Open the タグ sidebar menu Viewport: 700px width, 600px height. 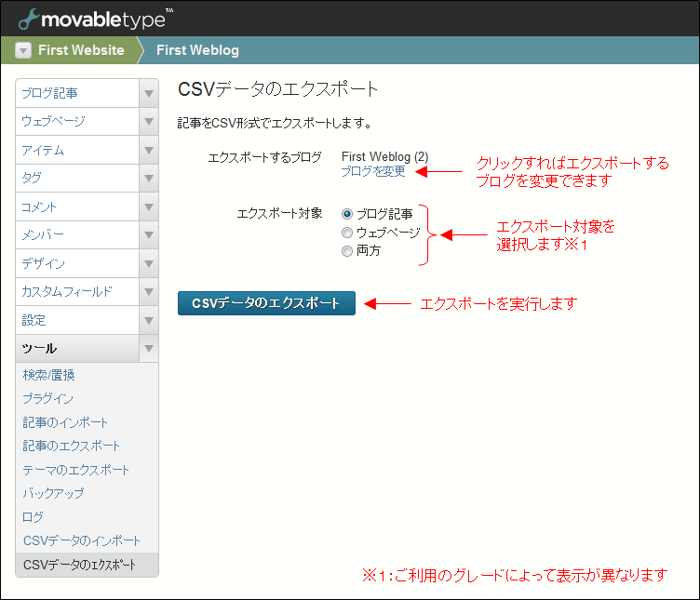77,179
